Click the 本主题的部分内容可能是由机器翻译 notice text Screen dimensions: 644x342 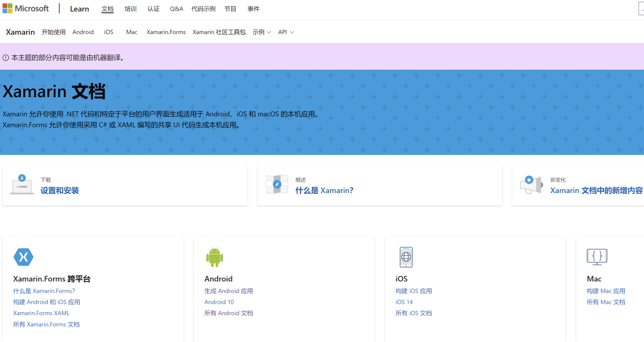coord(67,58)
